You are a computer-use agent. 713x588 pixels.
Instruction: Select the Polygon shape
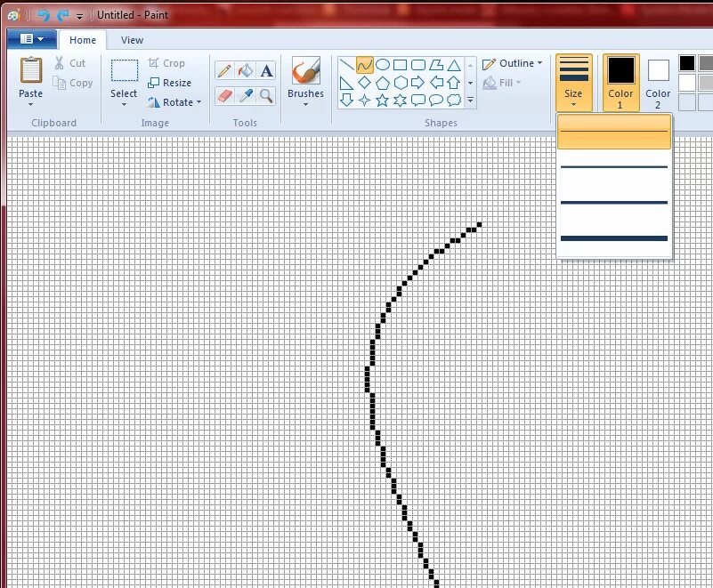point(436,65)
